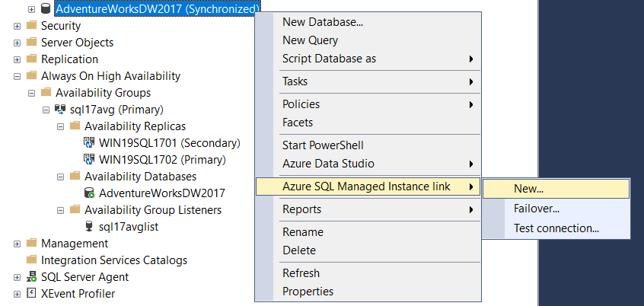
Task: Collapse the Always On High Availability node
Action: [x=17, y=76]
